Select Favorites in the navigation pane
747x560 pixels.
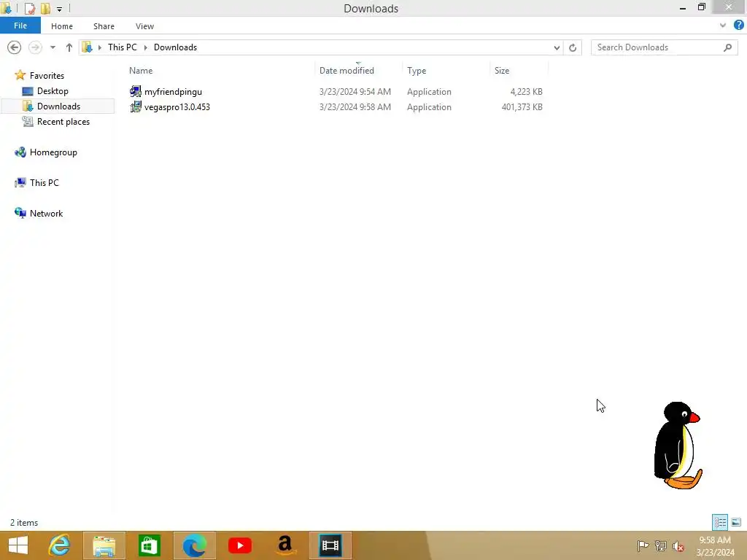point(47,75)
